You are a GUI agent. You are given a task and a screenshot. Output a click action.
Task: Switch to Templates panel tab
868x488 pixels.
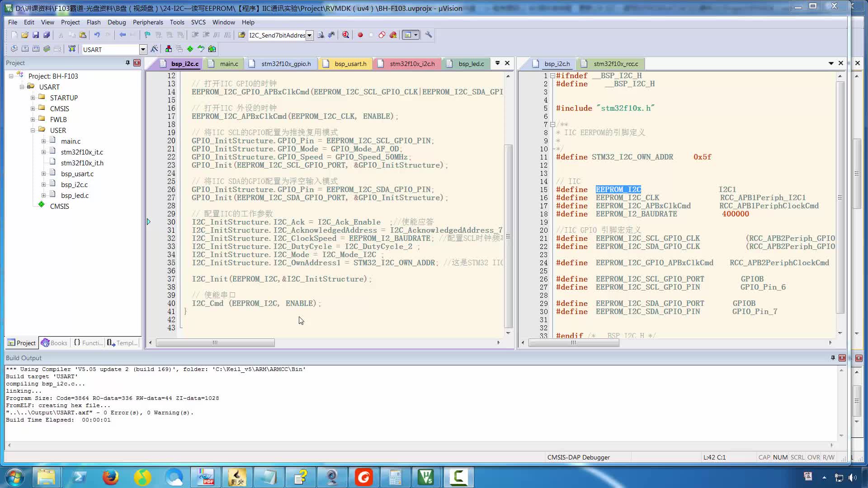(x=122, y=343)
